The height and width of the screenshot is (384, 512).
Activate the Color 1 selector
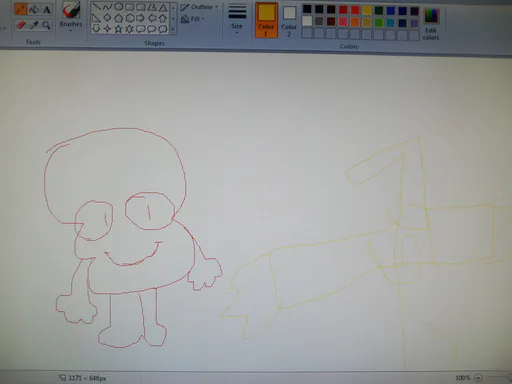tap(266, 20)
